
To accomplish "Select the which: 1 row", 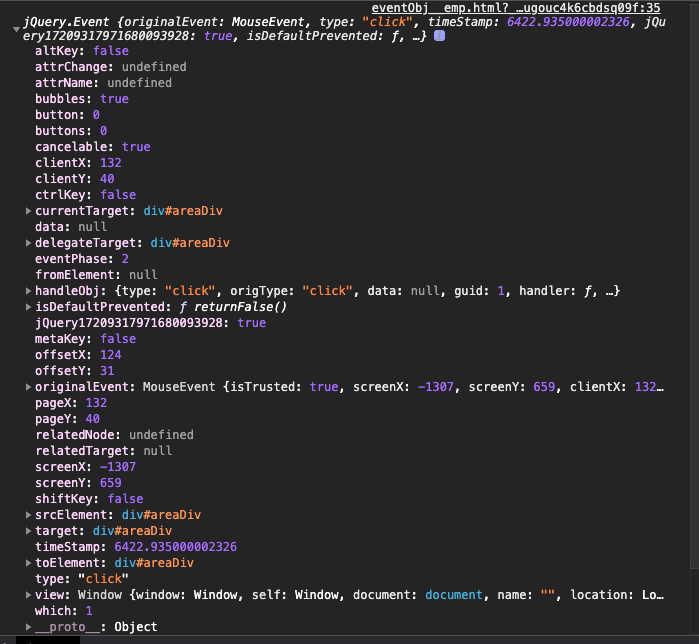I will point(64,611).
